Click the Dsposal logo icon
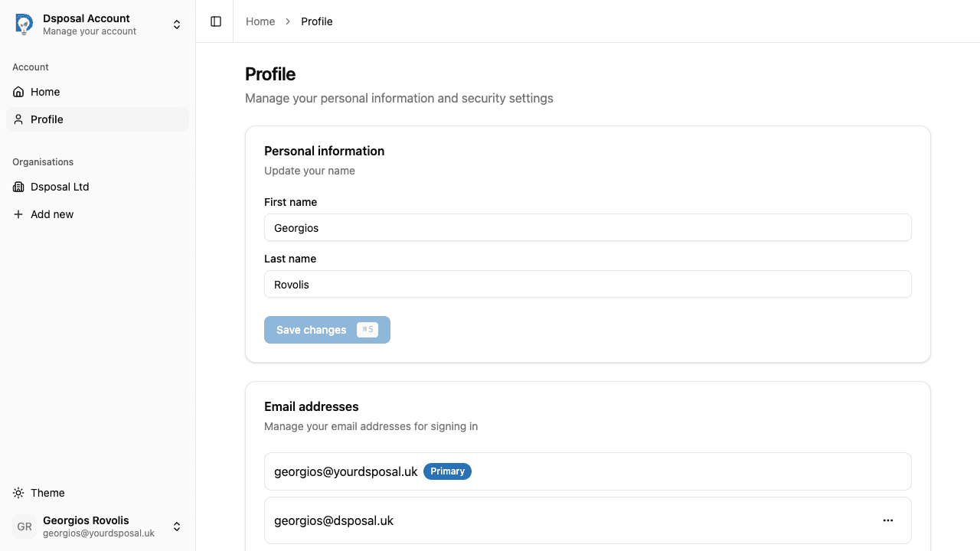The width and height of the screenshot is (980, 551). click(23, 24)
